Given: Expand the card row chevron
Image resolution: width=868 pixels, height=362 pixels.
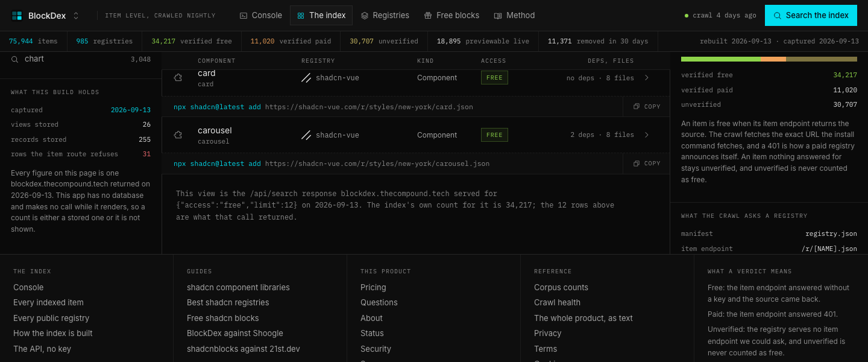Looking at the screenshot, I should [647, 78].
